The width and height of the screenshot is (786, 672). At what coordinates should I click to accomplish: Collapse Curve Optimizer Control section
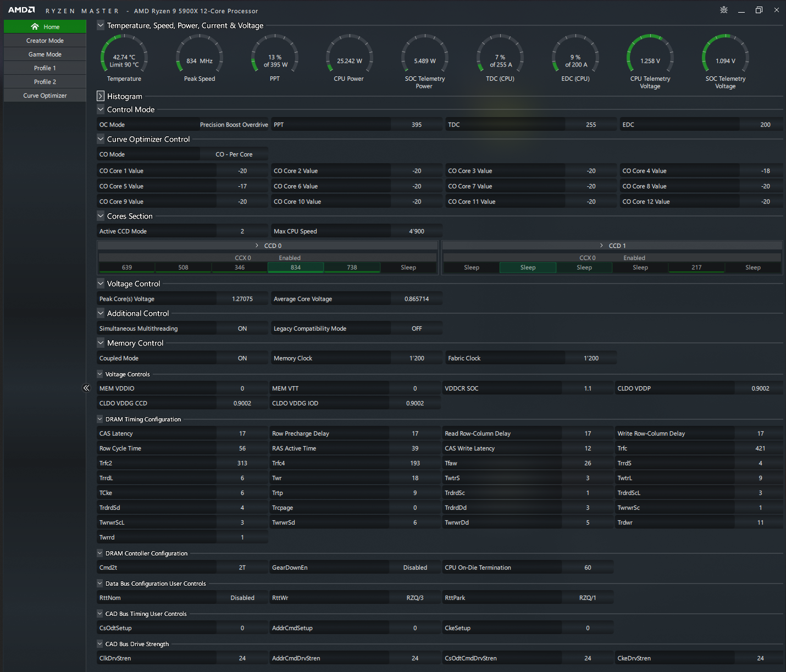click(x=101, y=139)
